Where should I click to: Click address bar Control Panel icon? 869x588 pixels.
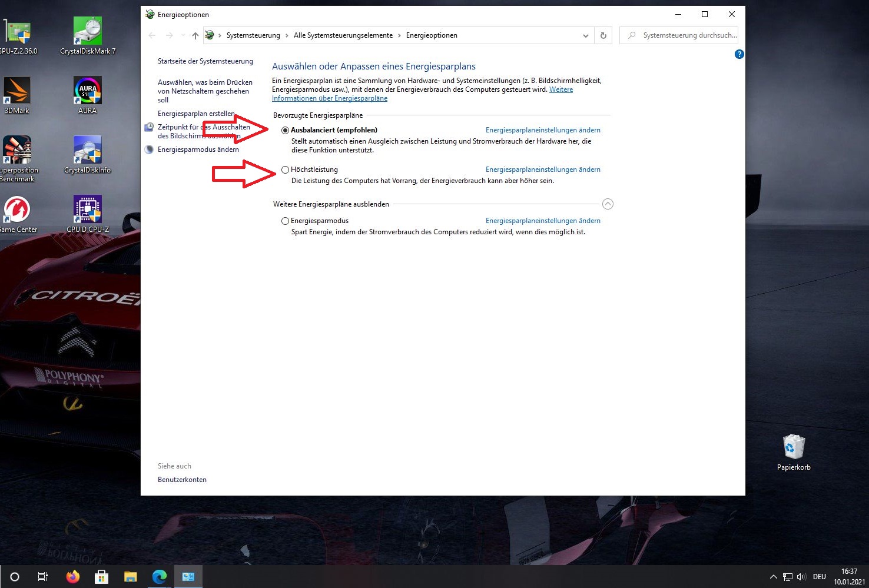[x=210, y=35]
